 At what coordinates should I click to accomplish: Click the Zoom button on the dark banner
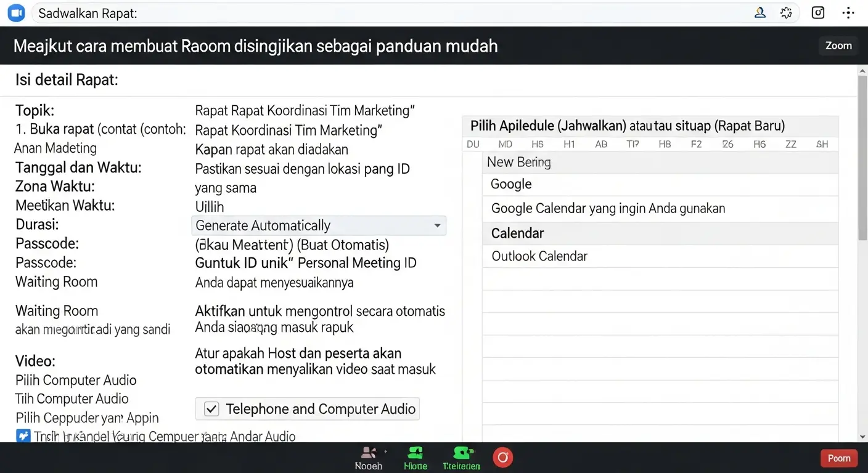838,45
